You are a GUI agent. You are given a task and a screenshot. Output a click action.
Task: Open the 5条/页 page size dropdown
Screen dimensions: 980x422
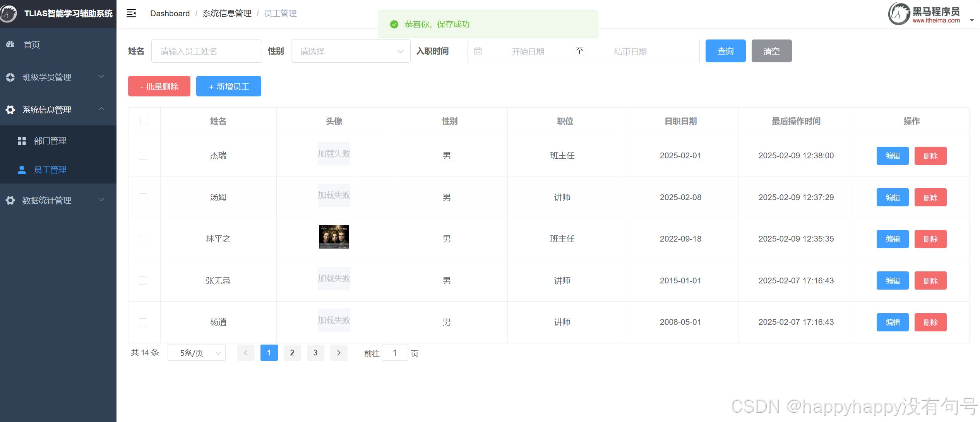click(197, 353)
